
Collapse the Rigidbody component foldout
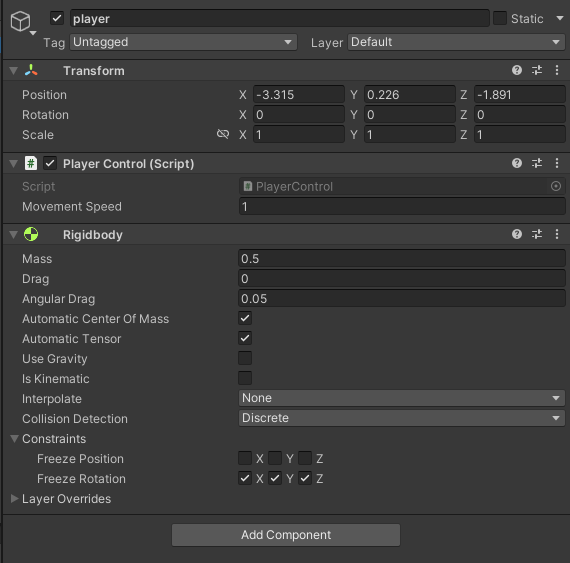(x=14, y=234)
